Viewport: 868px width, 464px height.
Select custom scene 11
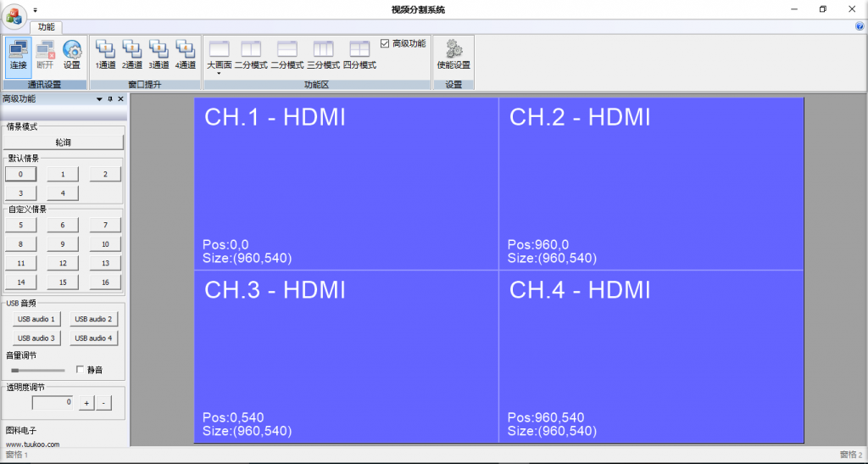[21, 263]
